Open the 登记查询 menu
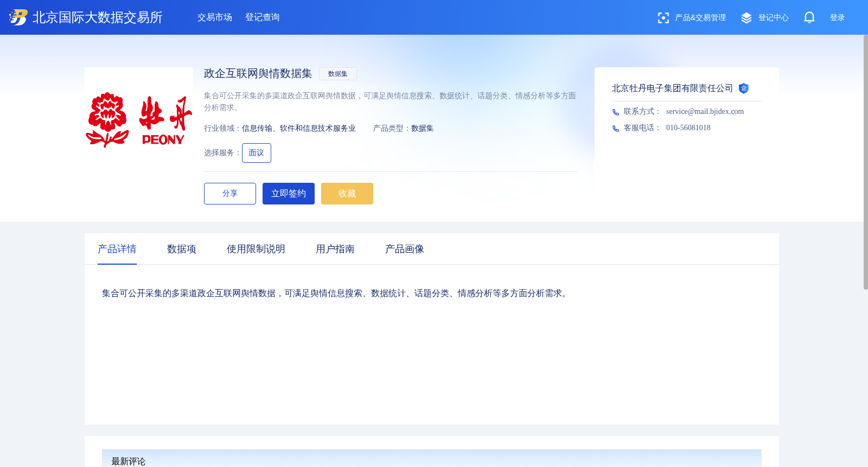 coord(263,17)
